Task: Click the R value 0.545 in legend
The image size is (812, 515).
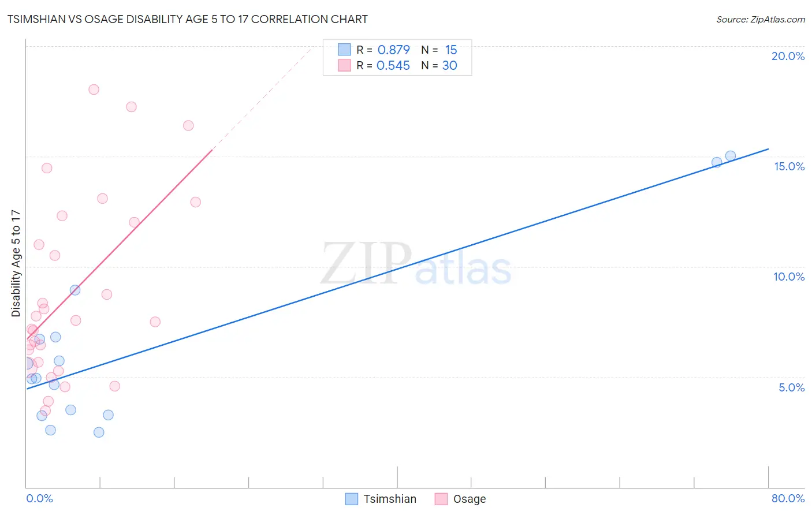Action: pyautogui.click(x=393, y=65)
